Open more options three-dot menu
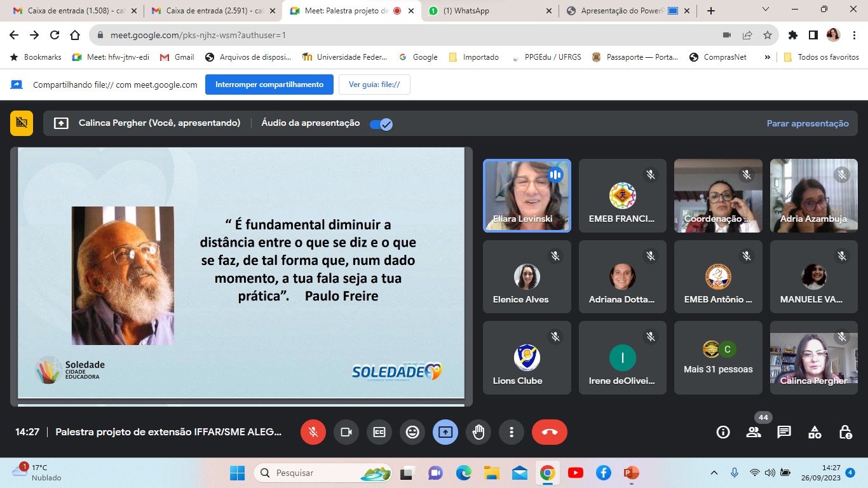Screen dimensions: 868x488 click(512, 432)
